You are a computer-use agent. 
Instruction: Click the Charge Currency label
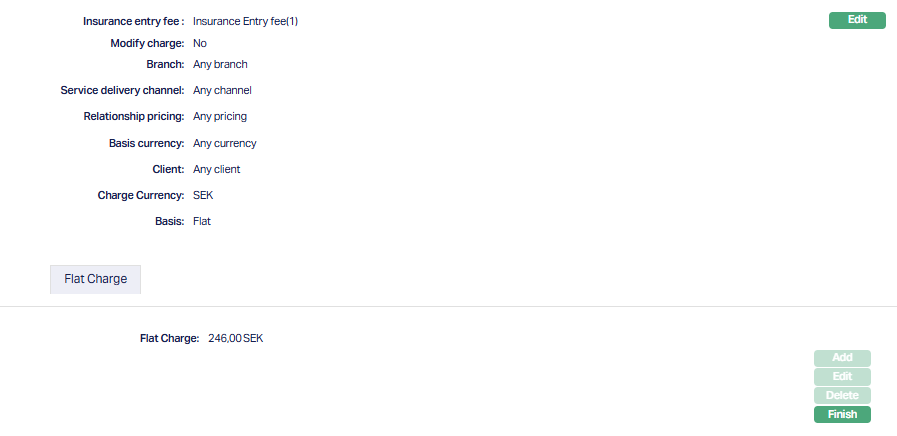pos(140,195)
